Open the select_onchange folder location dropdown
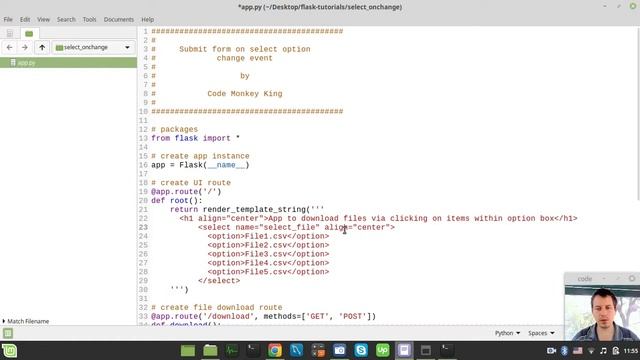 tap(93, 47)
